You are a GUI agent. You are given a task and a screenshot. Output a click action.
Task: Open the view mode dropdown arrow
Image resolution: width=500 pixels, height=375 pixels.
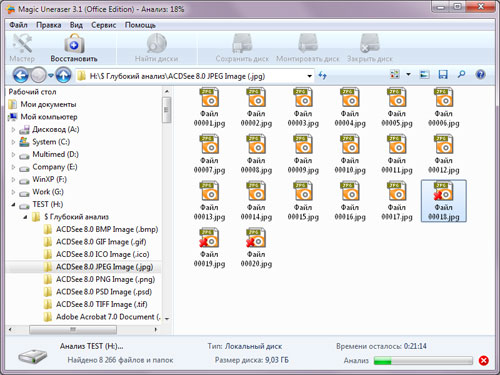coord(408,74)
